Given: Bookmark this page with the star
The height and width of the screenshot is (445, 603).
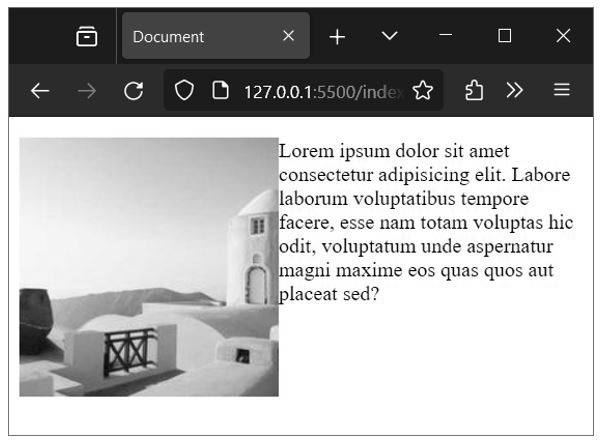Looking at the screenshot, I should 423,91.
